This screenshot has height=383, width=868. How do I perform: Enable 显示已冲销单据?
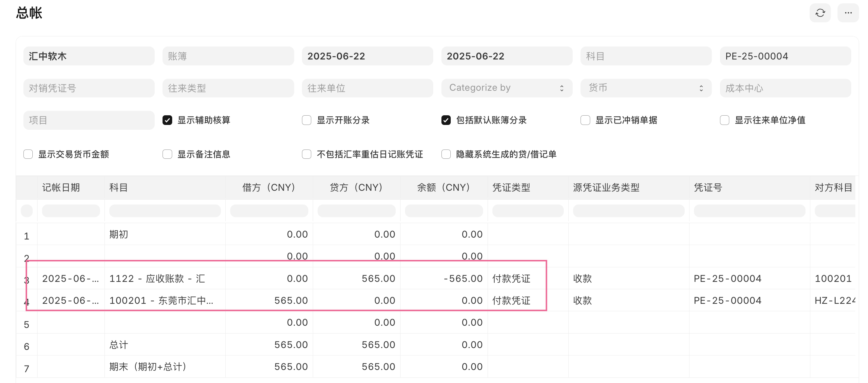[x=585, y=120]
